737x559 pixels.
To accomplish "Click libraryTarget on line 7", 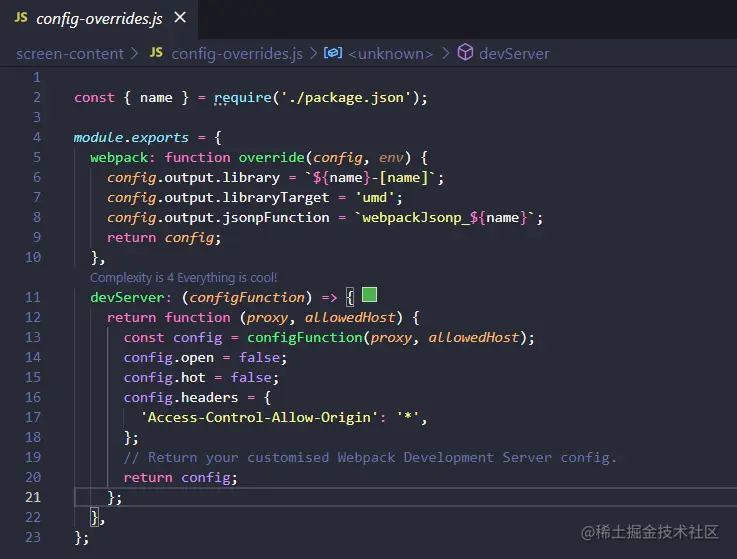I will click(275, 197).
